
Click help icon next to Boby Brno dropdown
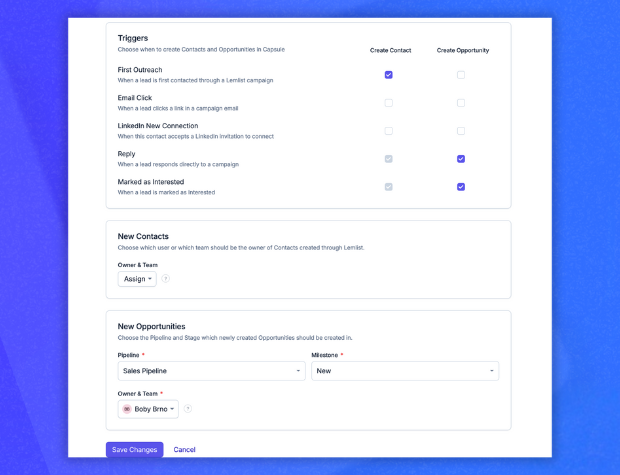click(188, 409)
